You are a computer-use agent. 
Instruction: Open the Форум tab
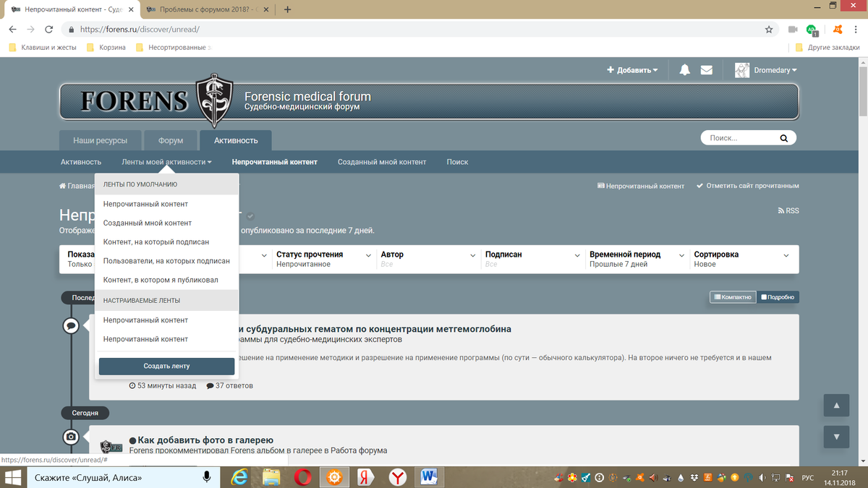pyautogui.click(x=171, y=141)
